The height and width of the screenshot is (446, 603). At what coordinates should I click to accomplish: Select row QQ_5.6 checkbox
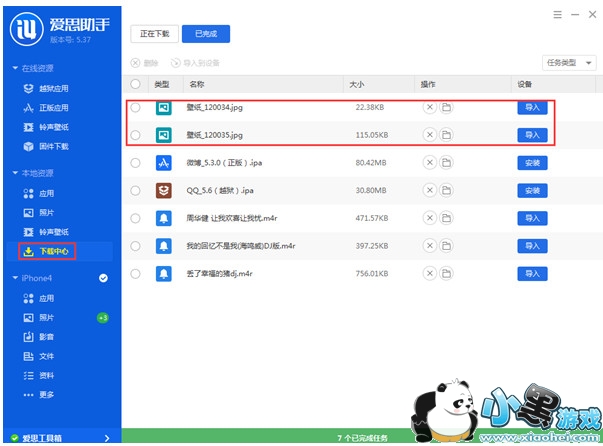[x=135, y=190]
